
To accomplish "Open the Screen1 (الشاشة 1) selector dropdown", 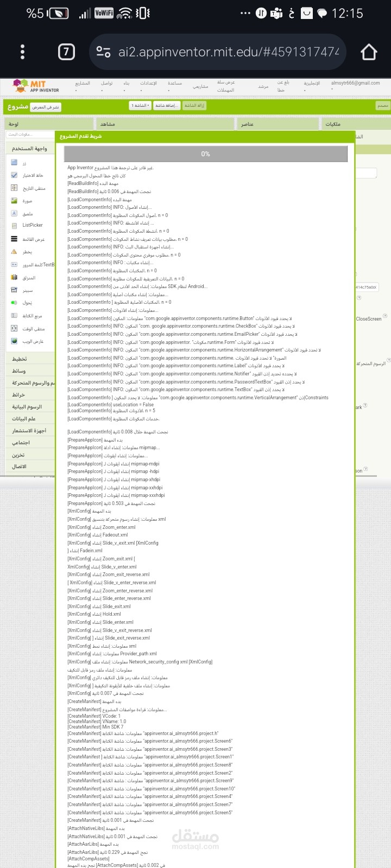I will click(140, 106).
